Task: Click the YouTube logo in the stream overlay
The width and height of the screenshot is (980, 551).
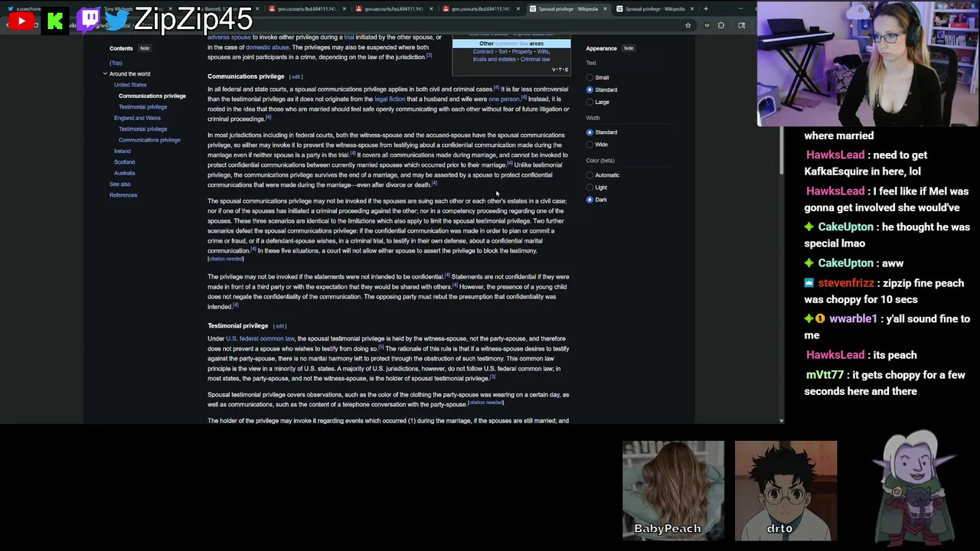Action: [x=21, y=21]
